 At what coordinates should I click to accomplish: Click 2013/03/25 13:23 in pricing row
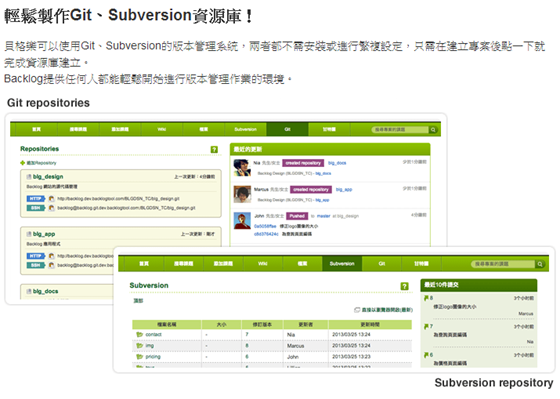click(351, 357)
